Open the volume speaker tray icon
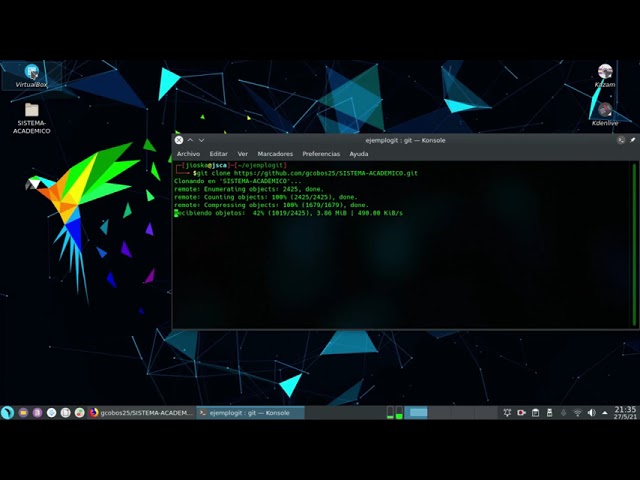The height and width of the screenshot is (480, 640). tap(591, 413)
